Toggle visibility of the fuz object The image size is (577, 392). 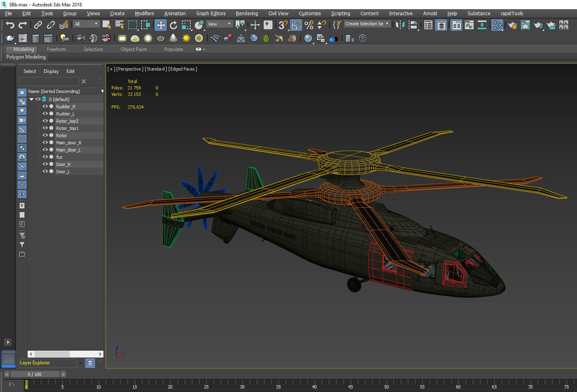pyautogui.click(x=45, y=157)
